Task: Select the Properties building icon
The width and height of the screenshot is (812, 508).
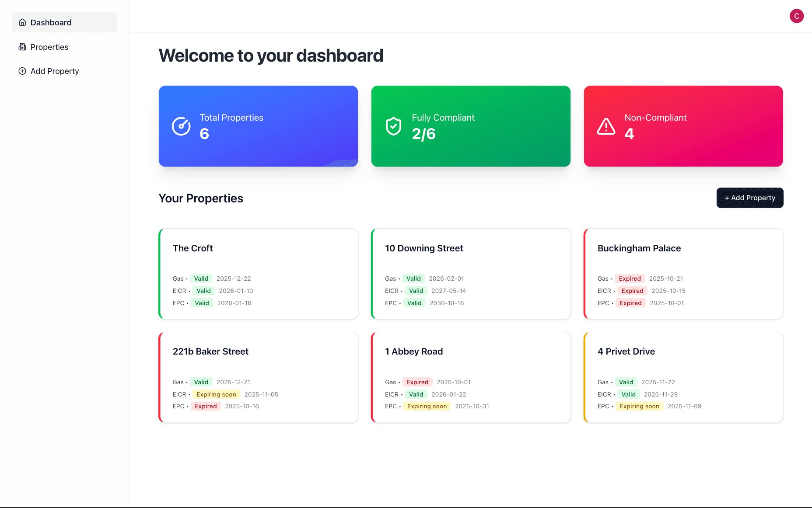Action: coord(22,47)
